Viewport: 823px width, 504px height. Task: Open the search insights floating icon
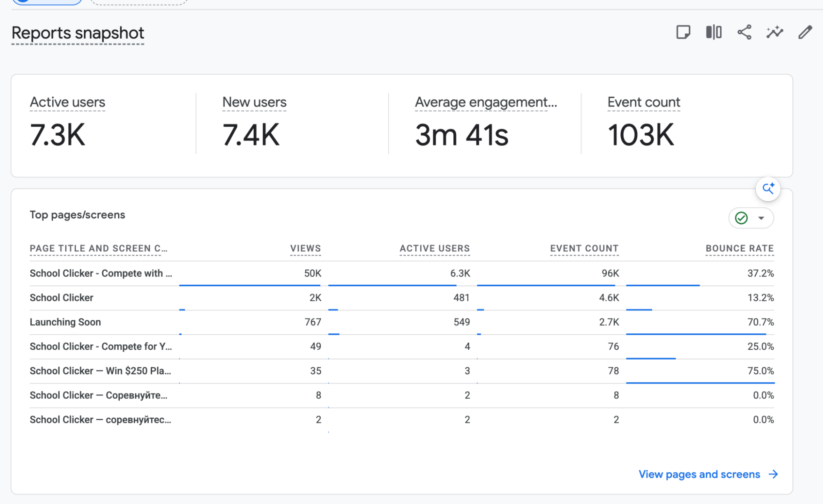tap(768, 189)
